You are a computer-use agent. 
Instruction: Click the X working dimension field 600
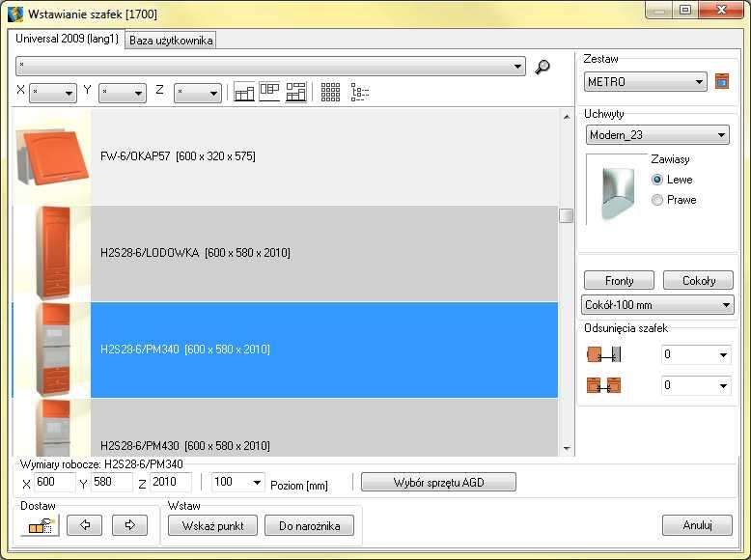(55, 482)
